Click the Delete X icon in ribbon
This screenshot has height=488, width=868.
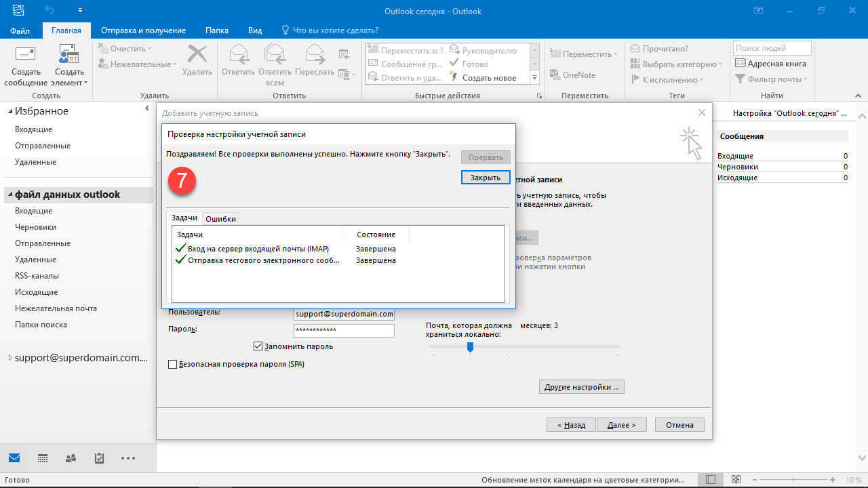197,54
